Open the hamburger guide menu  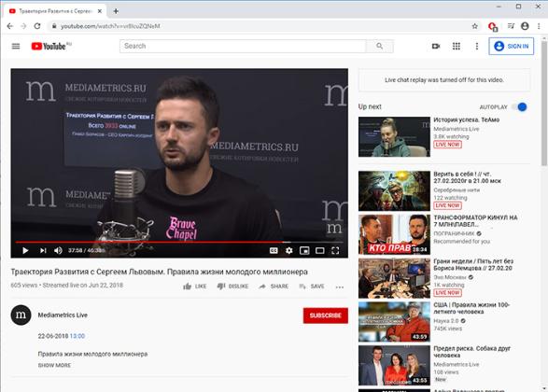pos(16,46)
